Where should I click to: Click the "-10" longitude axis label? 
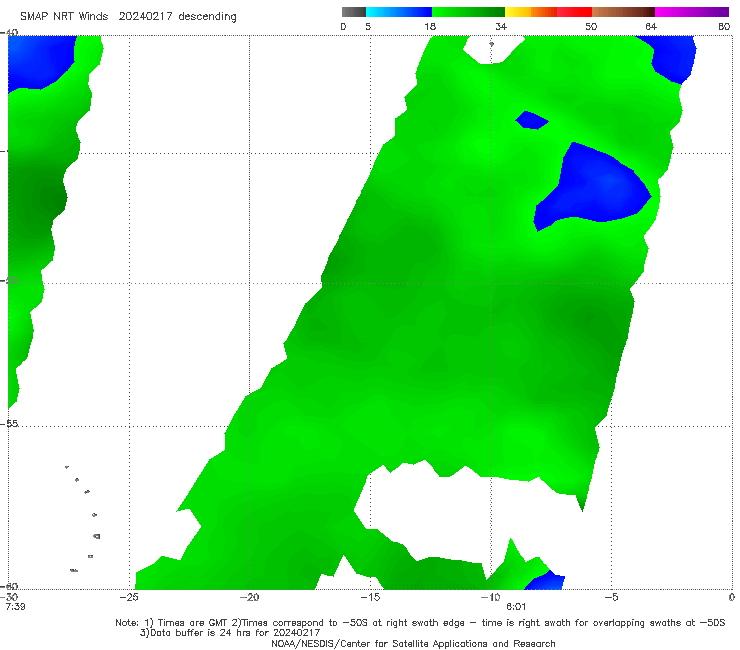pos(490,597)
